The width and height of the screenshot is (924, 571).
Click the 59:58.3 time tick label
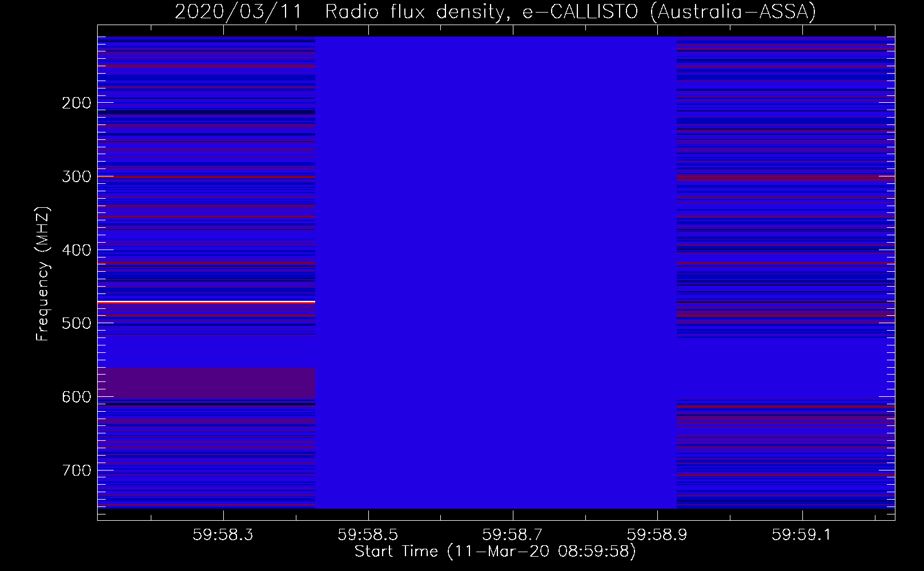coord(223,534)
